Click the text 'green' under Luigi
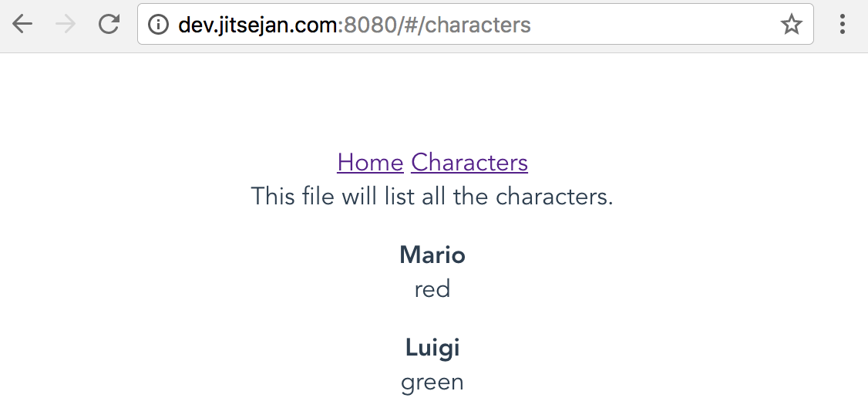Viewport: 868px width, 408px height. click(432, 382)
